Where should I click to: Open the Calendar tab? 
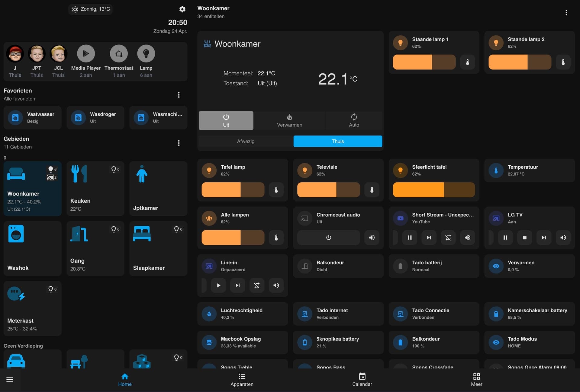tap(362, 380)
